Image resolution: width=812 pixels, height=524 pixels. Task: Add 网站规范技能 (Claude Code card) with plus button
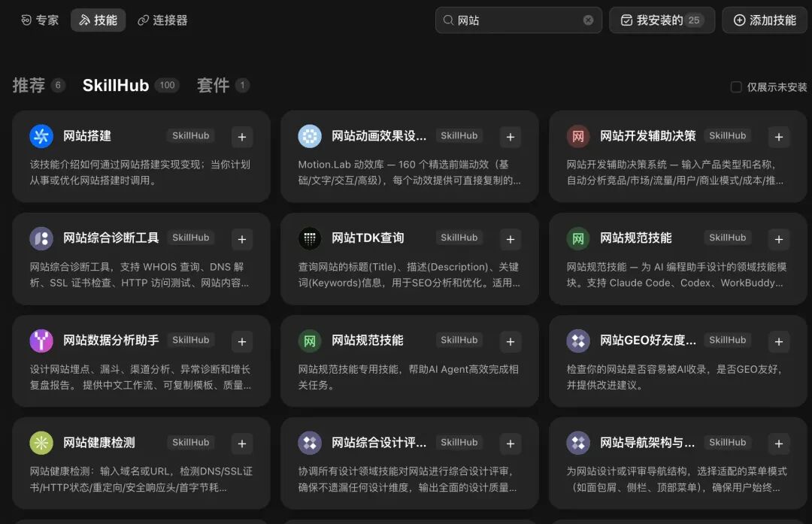[x=778, y=239]
